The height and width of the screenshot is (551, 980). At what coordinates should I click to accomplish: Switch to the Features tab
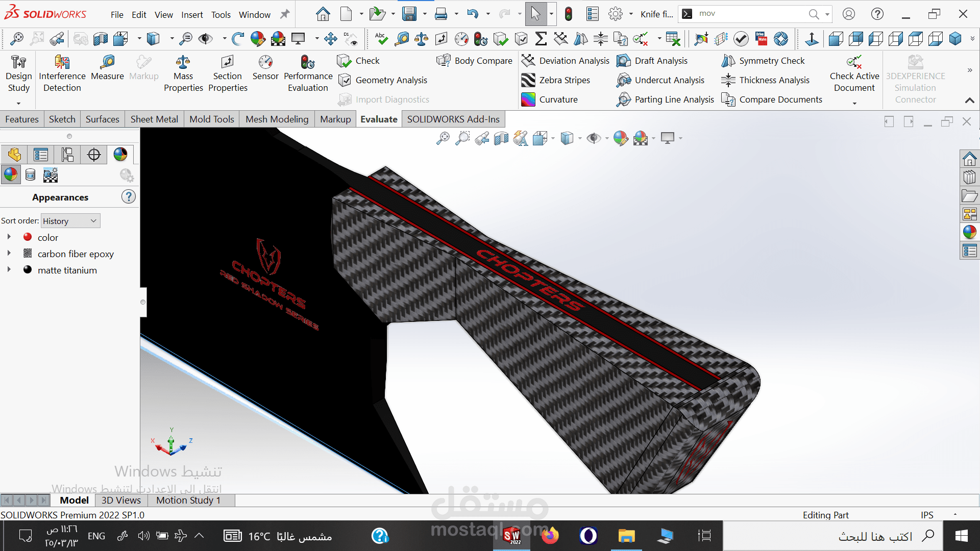(22, 119)
